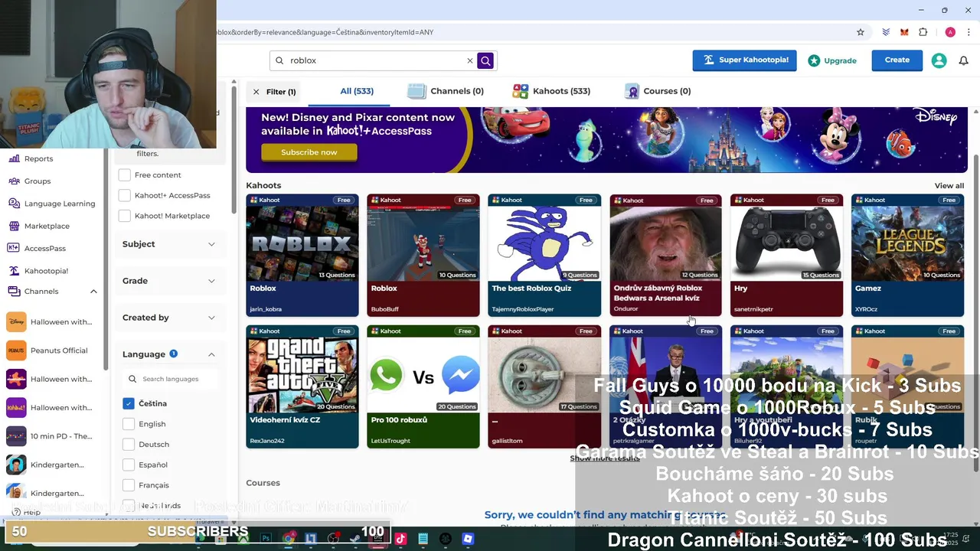Uncheck the Čeština language checkbox
This screenshot has width=980, height=551.
129,403
